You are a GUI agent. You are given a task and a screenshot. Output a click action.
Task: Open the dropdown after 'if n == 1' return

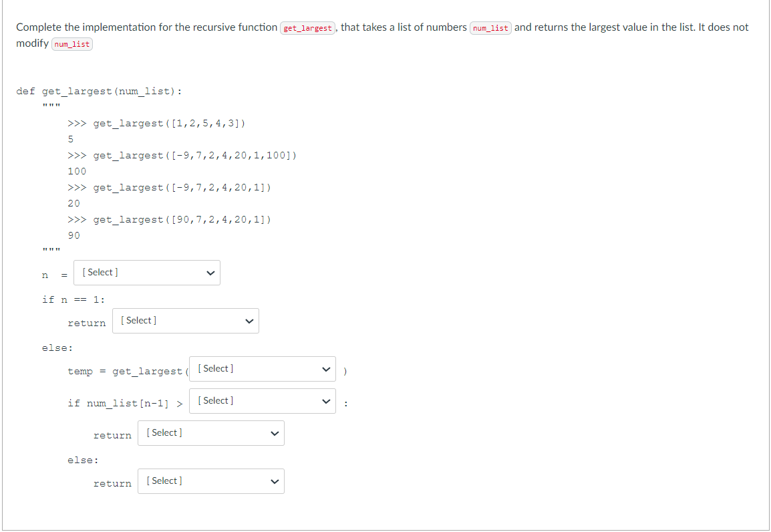185,321
